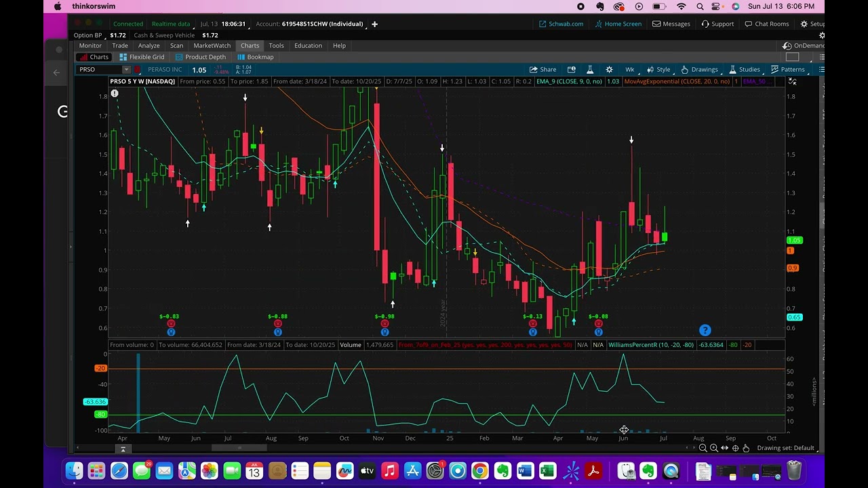Image resolution: width=868 pixels, height=488 pixels.
Task: Open Google Chrome from the dock
Action: (480, 470)
